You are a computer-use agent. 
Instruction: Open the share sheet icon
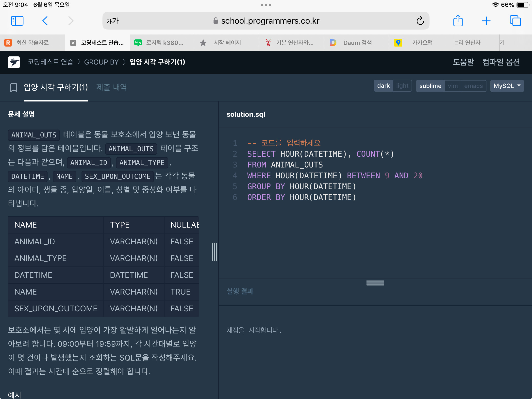point(458,20)
